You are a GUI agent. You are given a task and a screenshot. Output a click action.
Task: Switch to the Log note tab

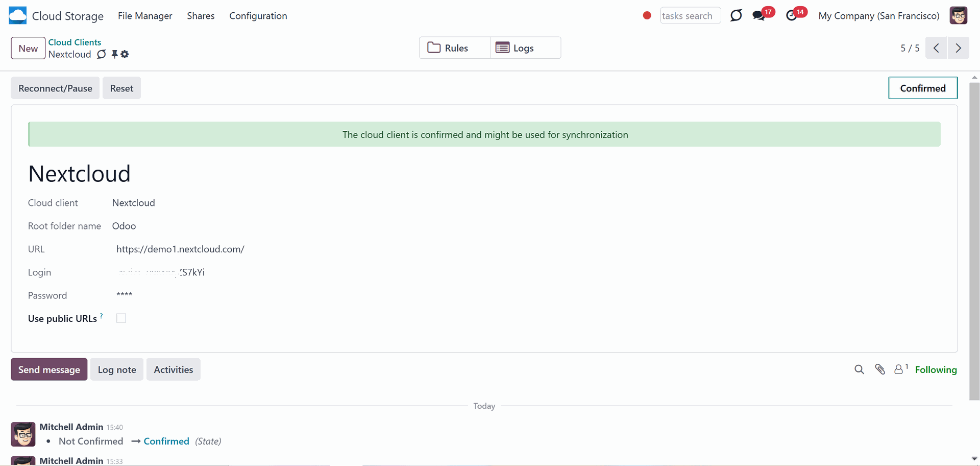coord(117,369)
